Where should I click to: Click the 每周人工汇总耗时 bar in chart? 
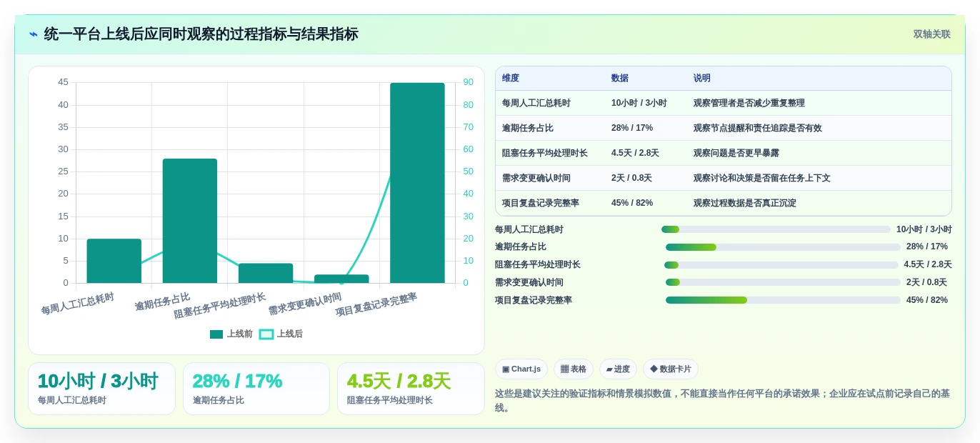point(114,261)
